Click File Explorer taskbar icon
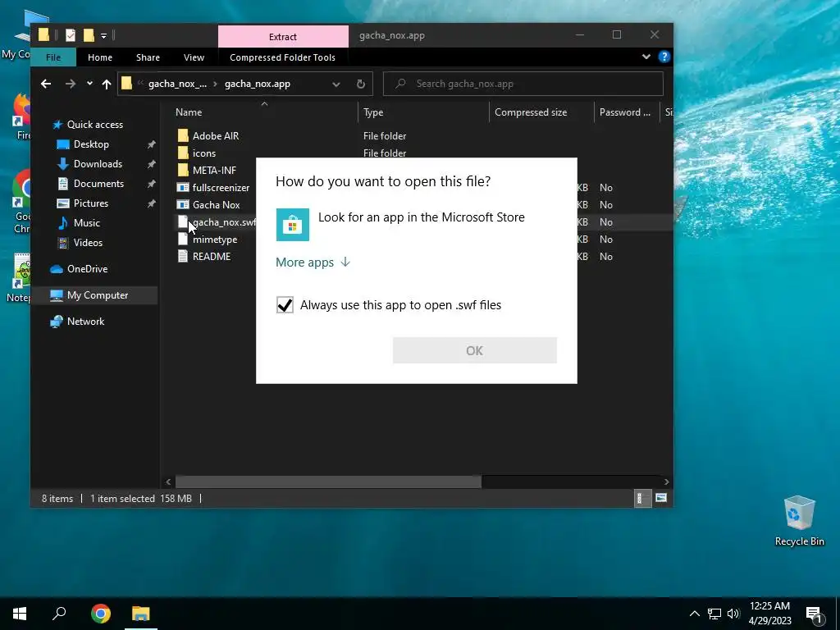The width and height of the screenshot is (840, 630). 141,614
